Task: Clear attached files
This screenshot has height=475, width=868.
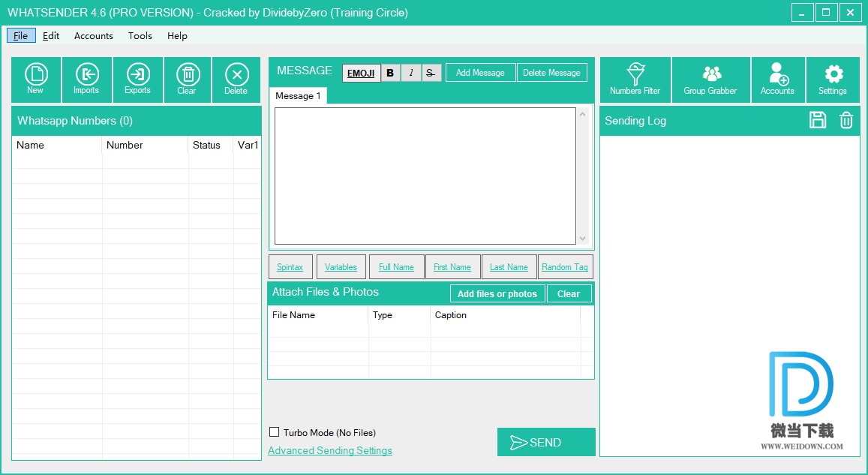Action: [x=569, y=294]
